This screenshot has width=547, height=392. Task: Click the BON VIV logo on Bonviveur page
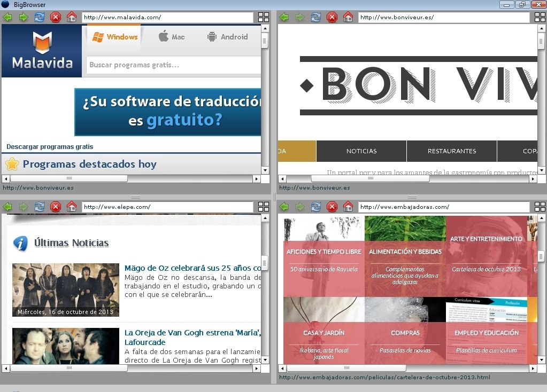pos(418,86)
